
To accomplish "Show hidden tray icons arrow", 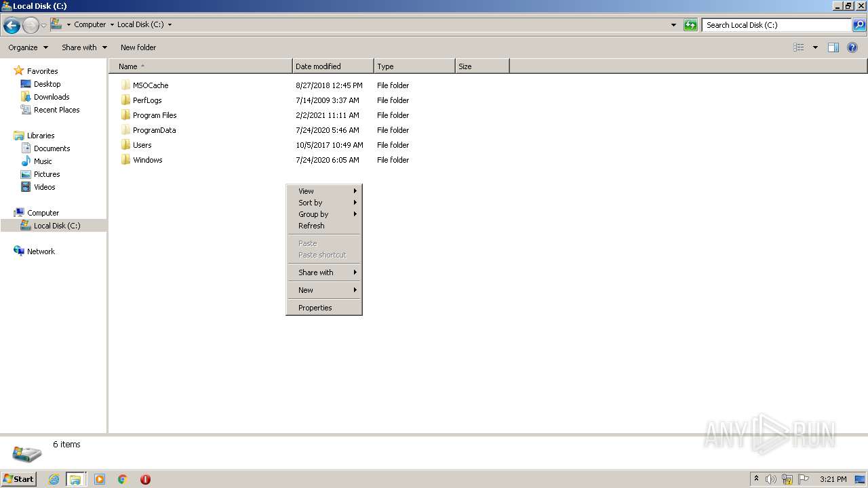I will pyautogui.click(x=756, y=479).
